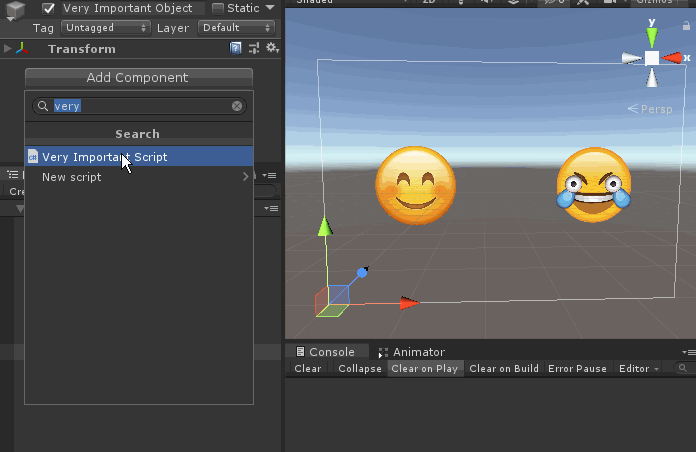
Task: Collapse the scene foldout triangle in Hierarchy
Action: [20, 209]
